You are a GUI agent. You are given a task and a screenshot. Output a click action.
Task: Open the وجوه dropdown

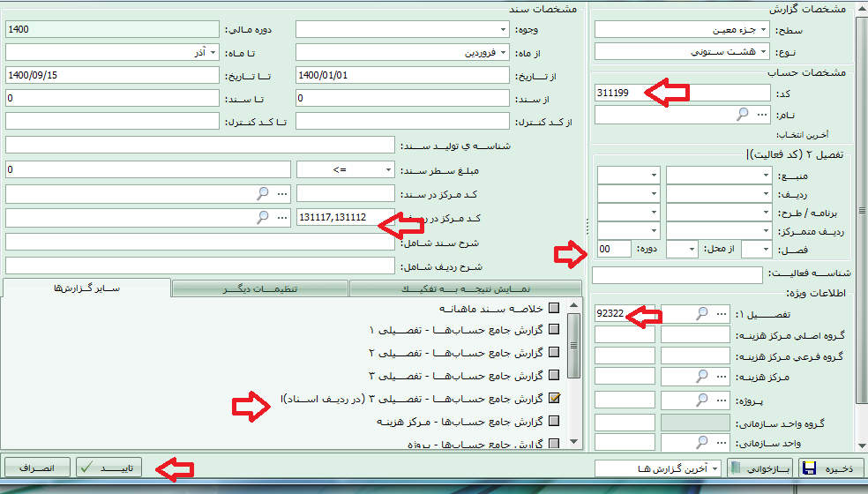click(503, 29)
